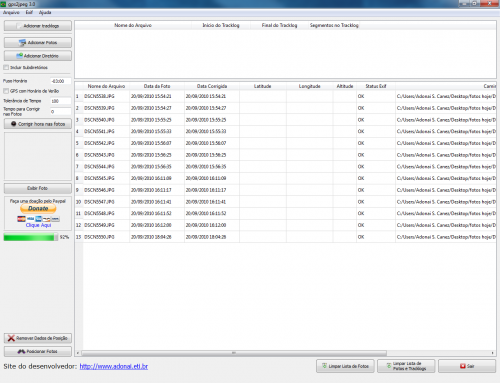The height and width of the screenshot is (383, 500).
Task: Click the Tempo para Corrigir nas Fotos field
Action: (61, 112)
